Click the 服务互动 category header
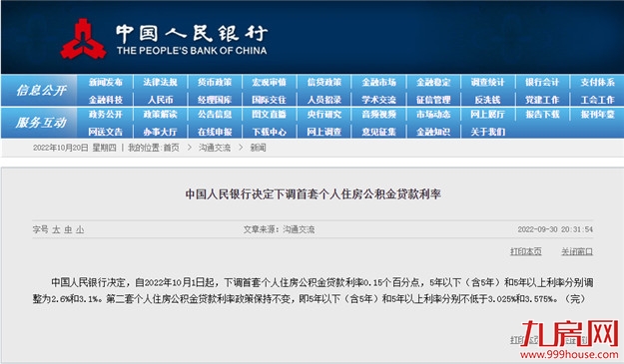624x364 pixels. [x=41, y=123]
